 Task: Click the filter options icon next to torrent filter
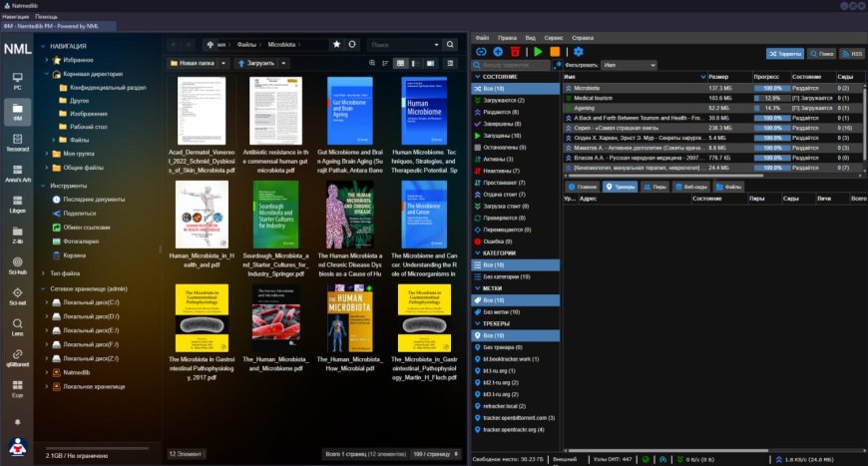click(x=557, y=65)
